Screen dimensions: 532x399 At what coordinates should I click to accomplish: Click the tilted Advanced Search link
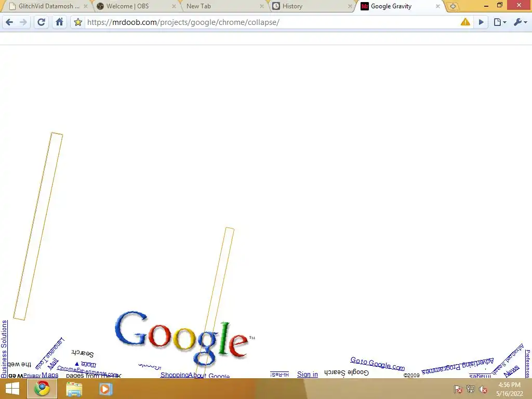(508, 358)
